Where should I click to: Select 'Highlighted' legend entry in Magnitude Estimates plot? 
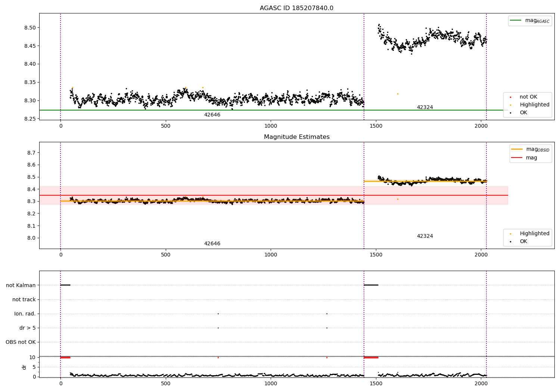[530, 234]
